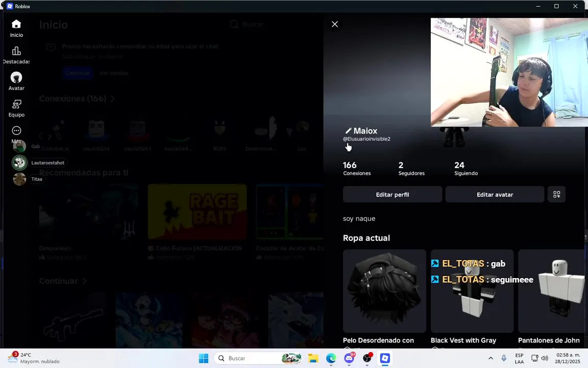The width and height of the screenshot is (588, 368).
Task: Open the network tray icon
Action: [535, 358]
